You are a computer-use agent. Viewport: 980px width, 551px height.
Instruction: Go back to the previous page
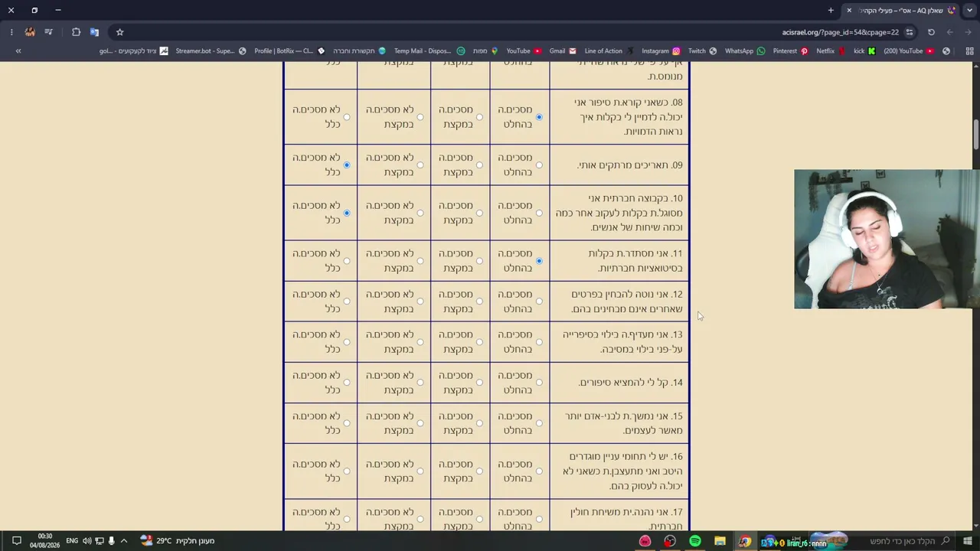(969, 32)
